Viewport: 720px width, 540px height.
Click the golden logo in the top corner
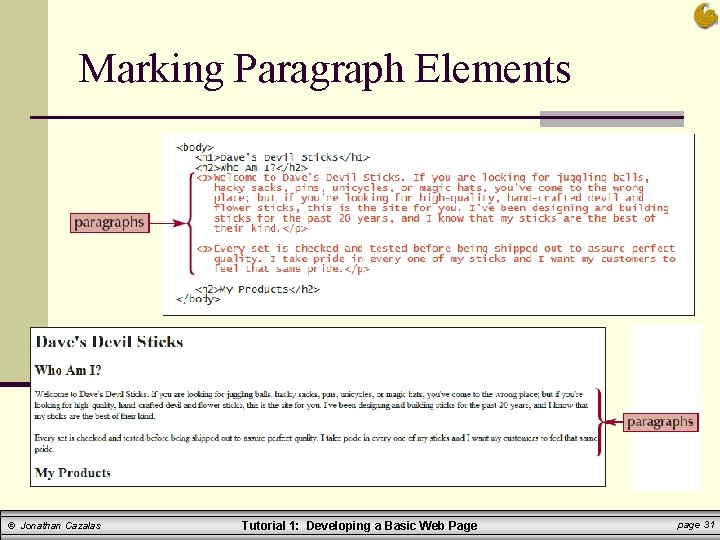coord(706,16)
